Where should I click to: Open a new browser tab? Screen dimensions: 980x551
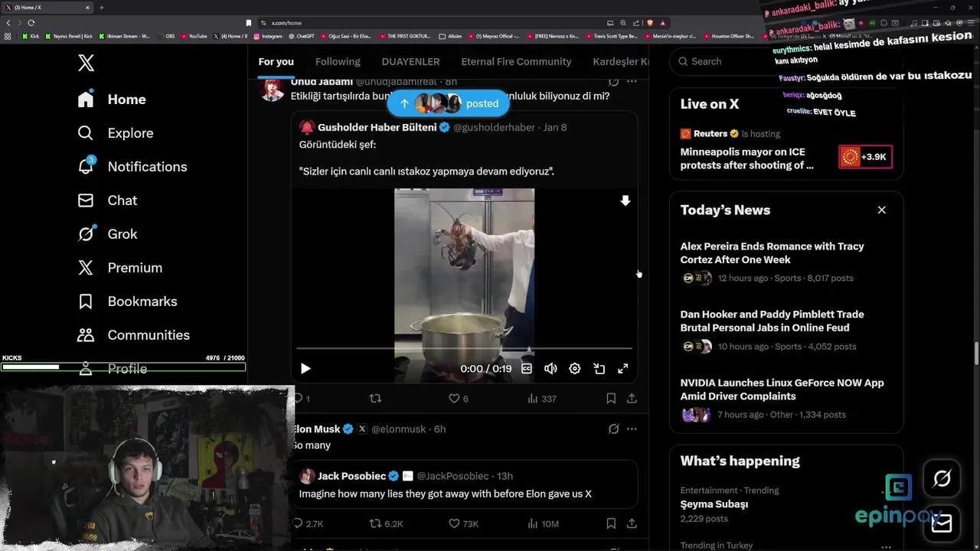coord(101,8)
